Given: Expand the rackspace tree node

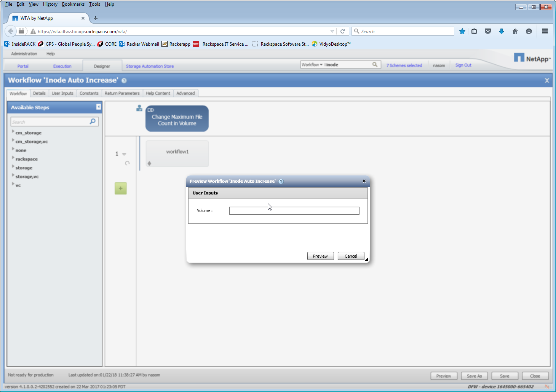Looking at the screenshot, I should (x=13, y=158).
